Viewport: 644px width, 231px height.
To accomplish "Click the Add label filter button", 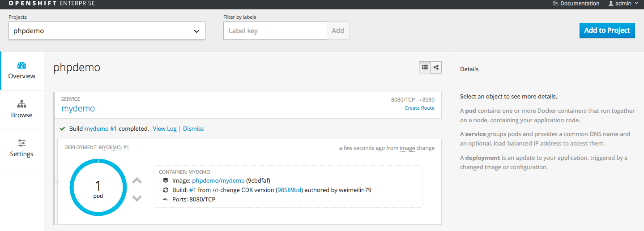I will pyautogui.click(x=338, y=31).
